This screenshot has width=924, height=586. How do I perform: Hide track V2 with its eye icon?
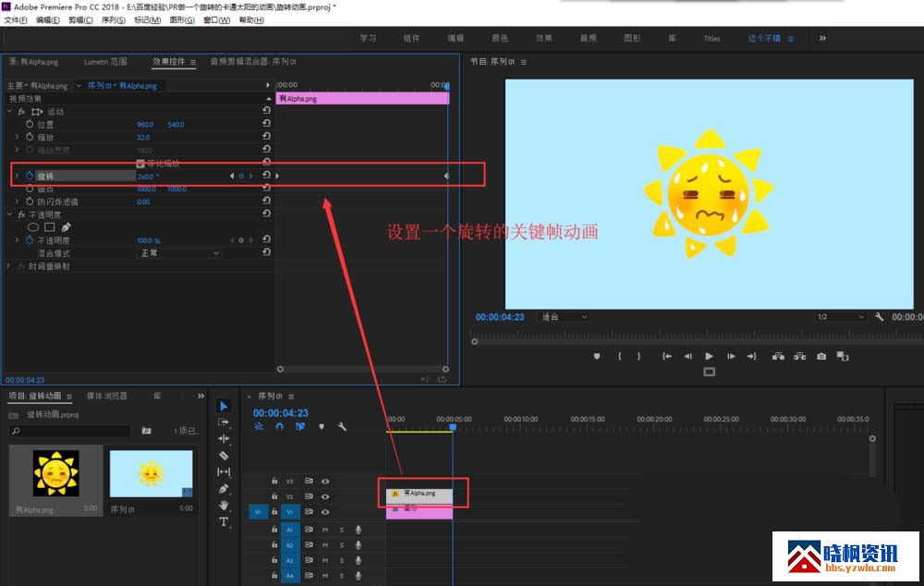click(324, 496)
